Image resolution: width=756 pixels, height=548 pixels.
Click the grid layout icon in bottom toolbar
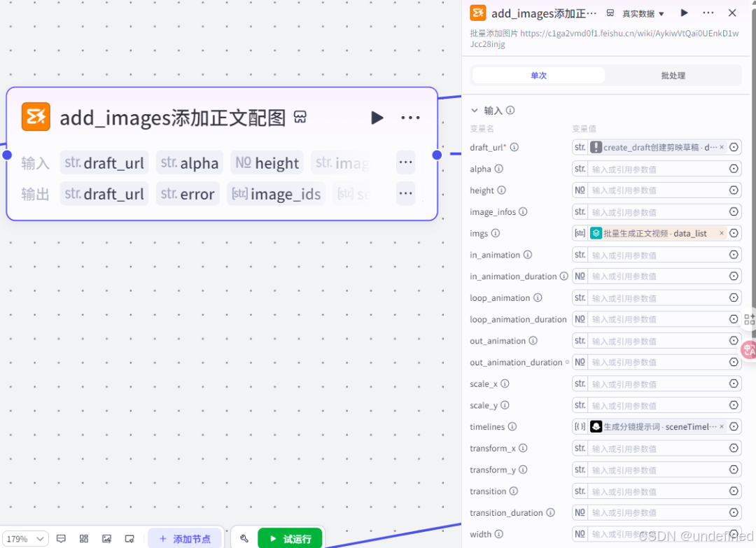[x=84, y=538]
